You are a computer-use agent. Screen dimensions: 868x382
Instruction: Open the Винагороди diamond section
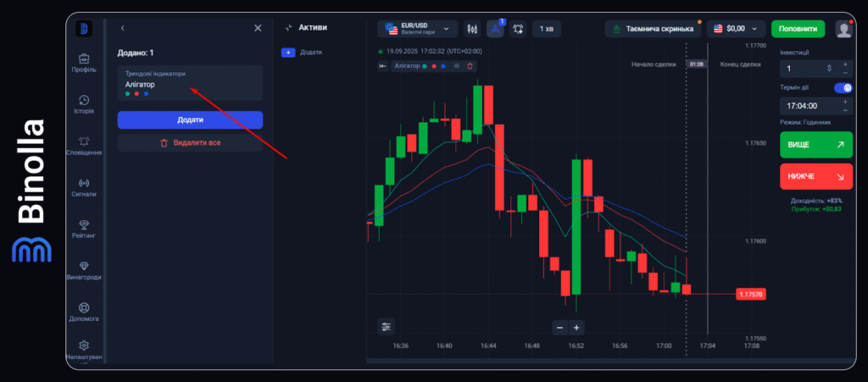[84, 271]
